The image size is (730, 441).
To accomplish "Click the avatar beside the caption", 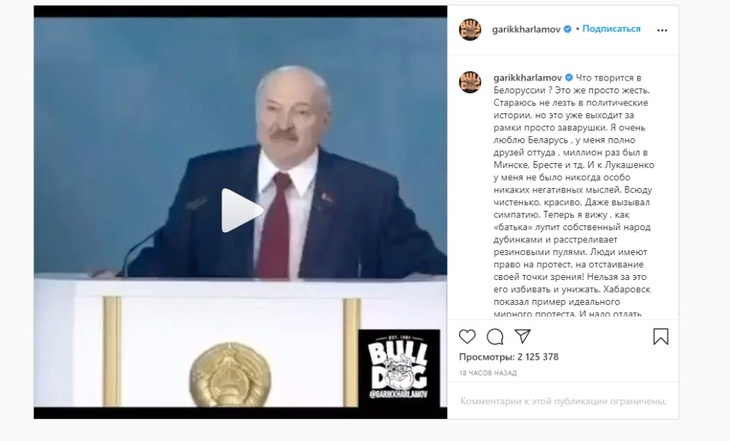I will tap(470, 82).
